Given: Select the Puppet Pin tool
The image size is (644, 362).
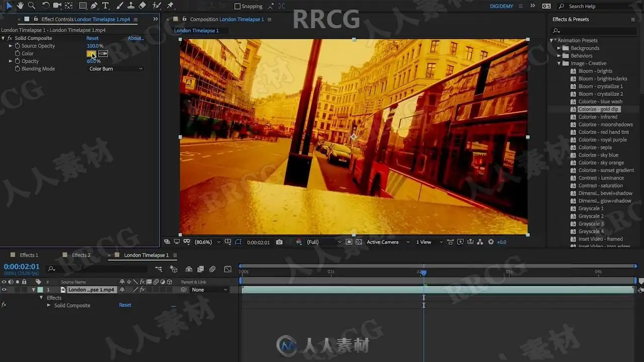Looking at the screenshot, I should [x=170, y=6].
